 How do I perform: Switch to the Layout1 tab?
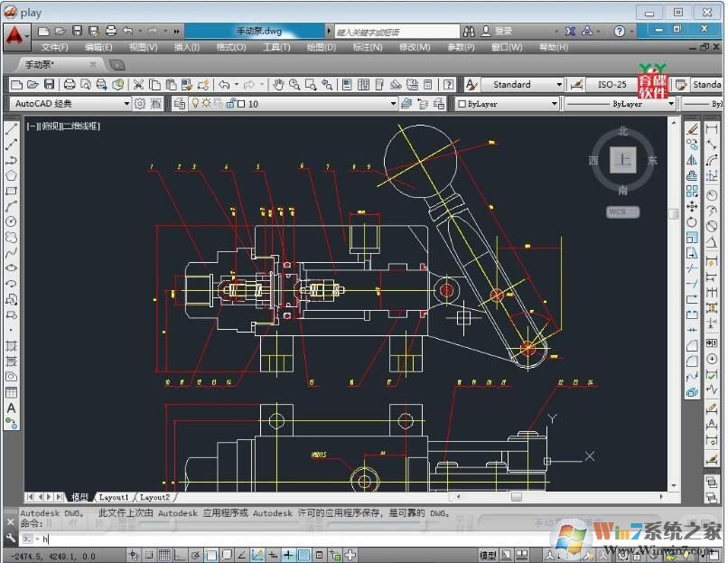[115, 496]
